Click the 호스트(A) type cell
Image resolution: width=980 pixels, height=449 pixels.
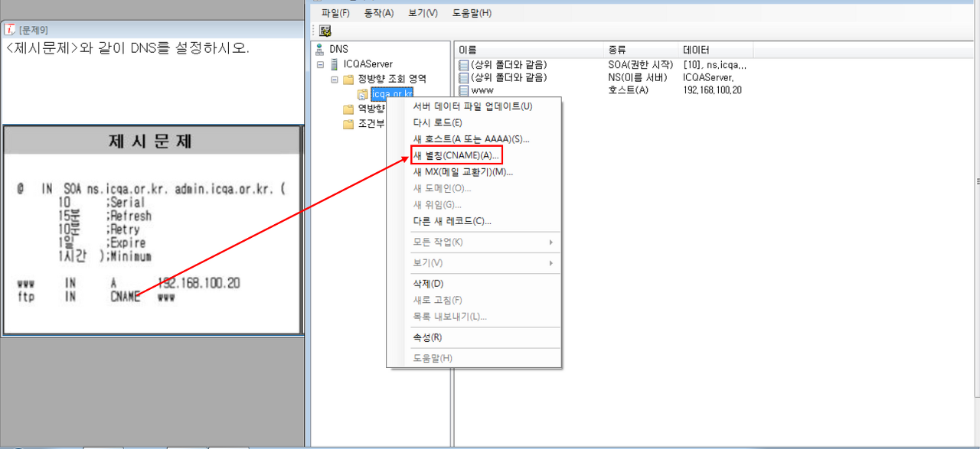pos(628,90)
